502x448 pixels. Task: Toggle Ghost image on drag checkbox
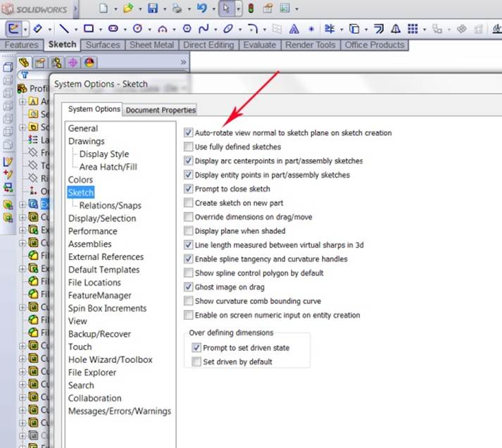pyautogui.click(x=188, y=287)
